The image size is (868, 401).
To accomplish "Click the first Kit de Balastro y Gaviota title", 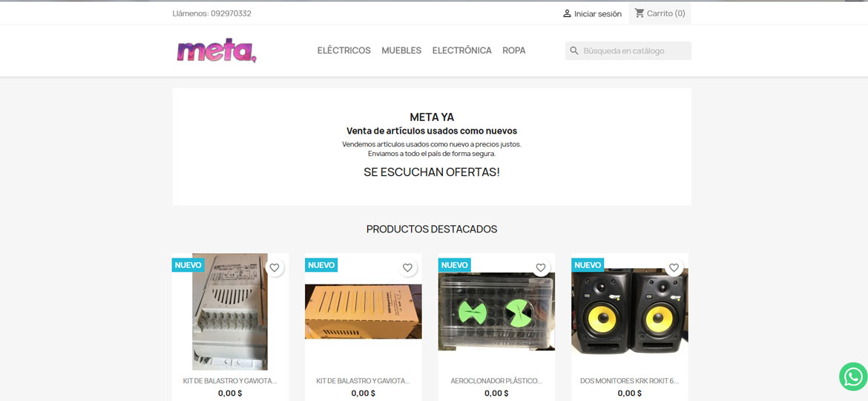I will coord(230,381).
